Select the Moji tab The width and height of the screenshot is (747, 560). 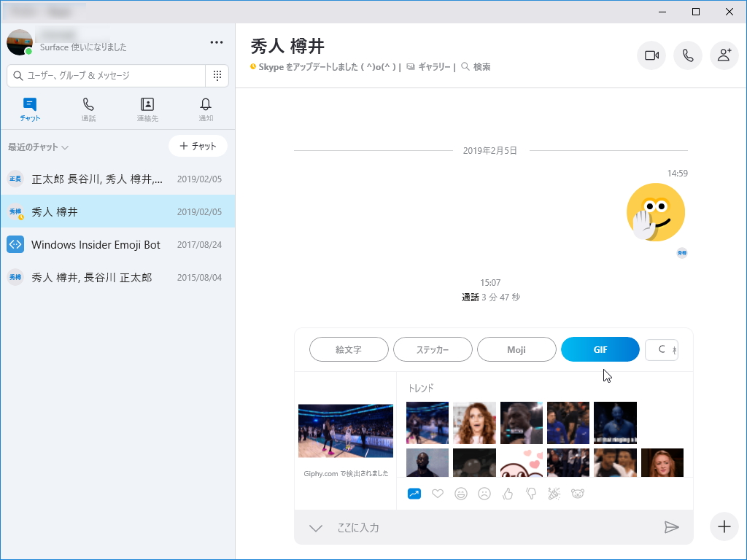[516, 349]
